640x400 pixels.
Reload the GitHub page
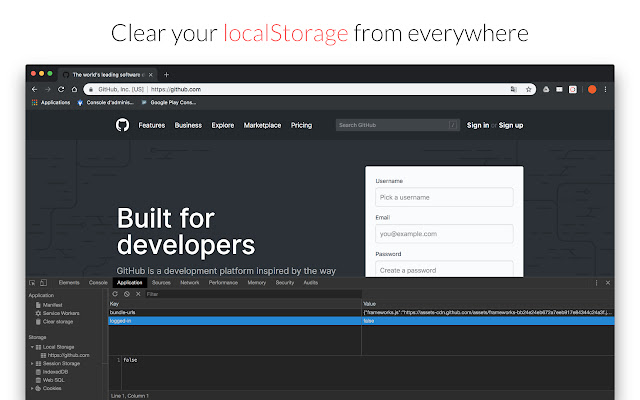coord(61,89)
